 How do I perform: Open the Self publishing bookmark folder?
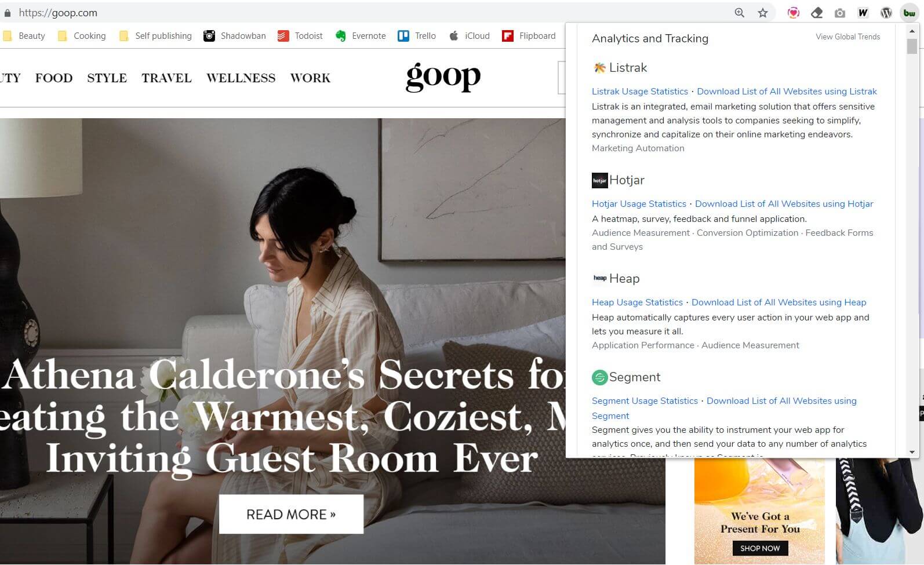155,36
